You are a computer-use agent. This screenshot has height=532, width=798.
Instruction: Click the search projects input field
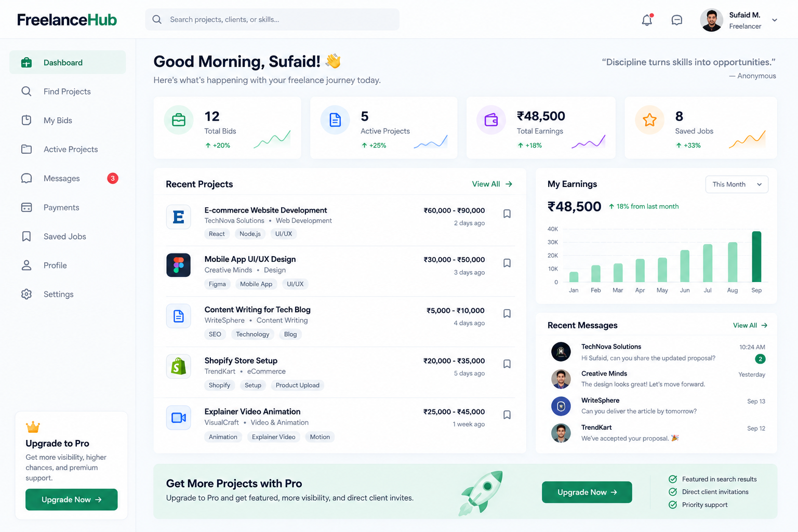point(272,20)
